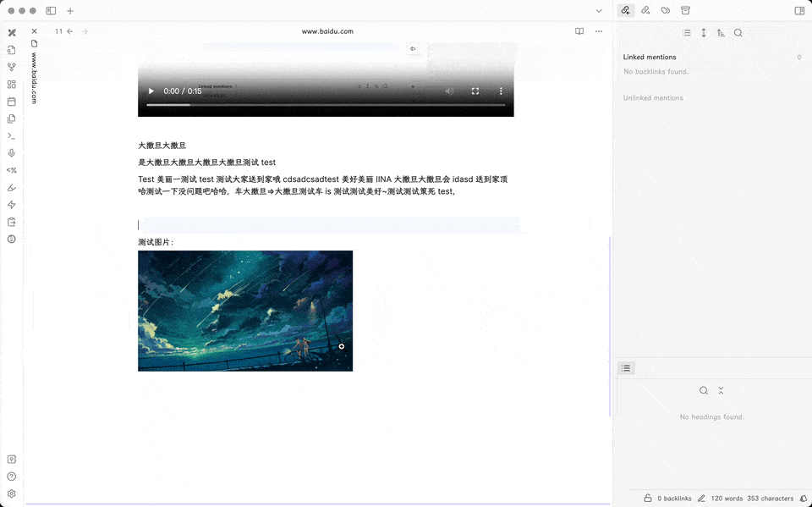
Task: Open vault location icon at bottom left
Action: pyautogui.click(x=12, y=460)
